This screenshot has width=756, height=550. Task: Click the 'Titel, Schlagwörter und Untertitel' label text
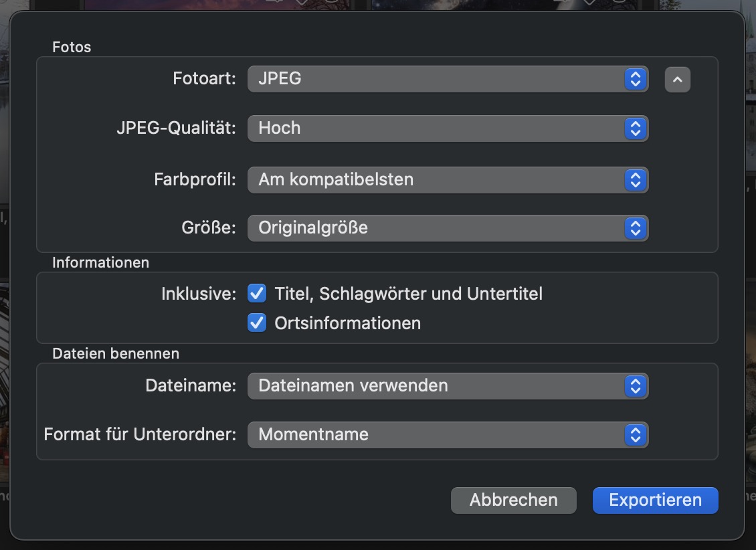click(408, 293)
